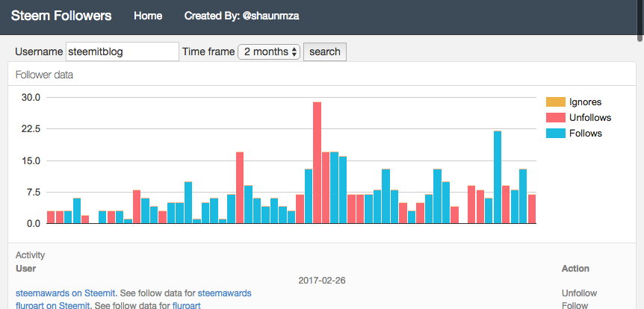Click the page vertical scrollbar thumb
Viewport: 644px width, 309px height.
[x=640, y=20]
